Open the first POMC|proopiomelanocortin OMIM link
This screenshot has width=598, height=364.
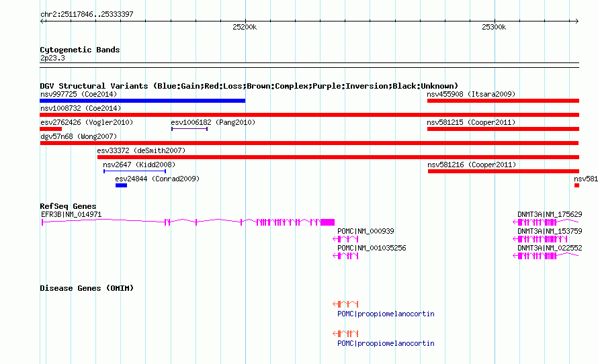coord(386,314)
